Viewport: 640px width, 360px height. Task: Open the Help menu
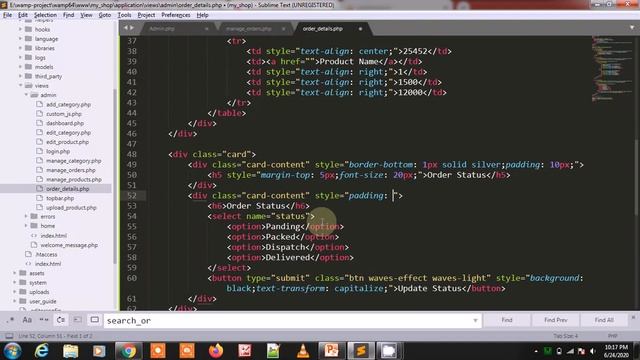pyautogui.click(x=202, y=15)
